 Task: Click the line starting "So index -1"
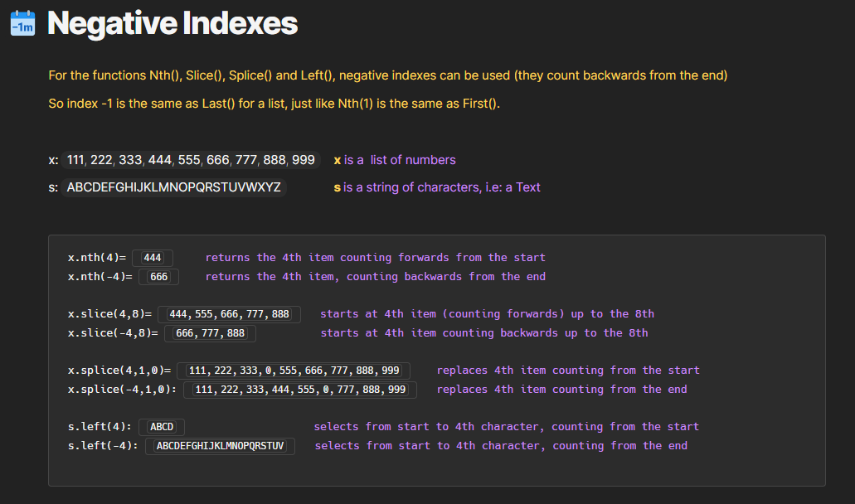[274, 104]
